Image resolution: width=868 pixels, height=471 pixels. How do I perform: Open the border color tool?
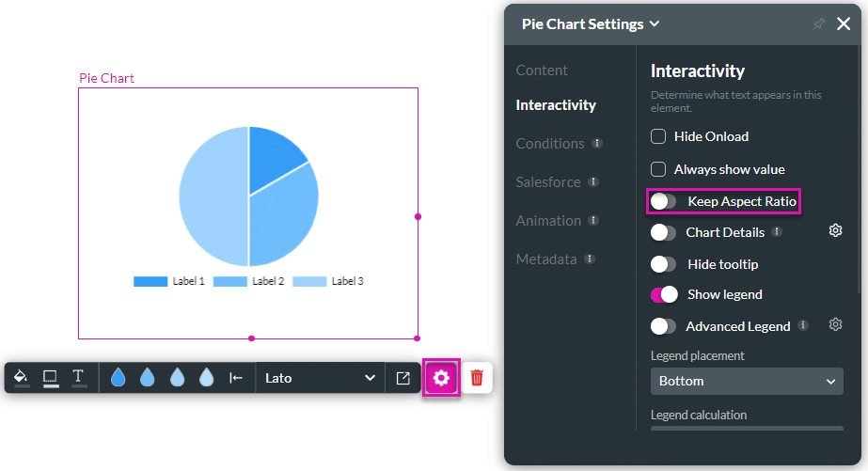pos(51,378)
